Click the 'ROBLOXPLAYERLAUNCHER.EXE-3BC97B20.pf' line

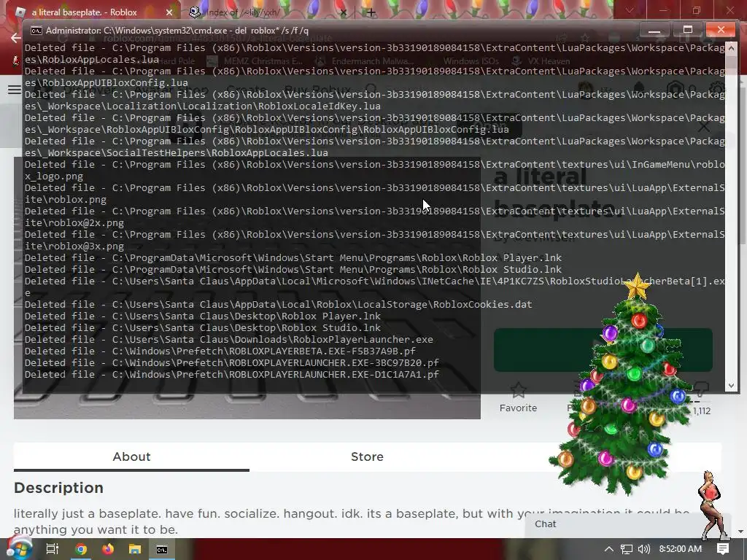coord(231,363)
